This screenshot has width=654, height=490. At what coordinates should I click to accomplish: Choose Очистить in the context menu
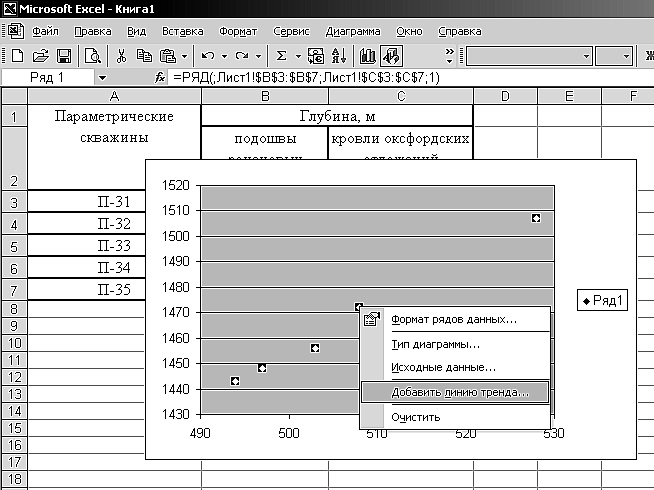(x=455, y=417)
